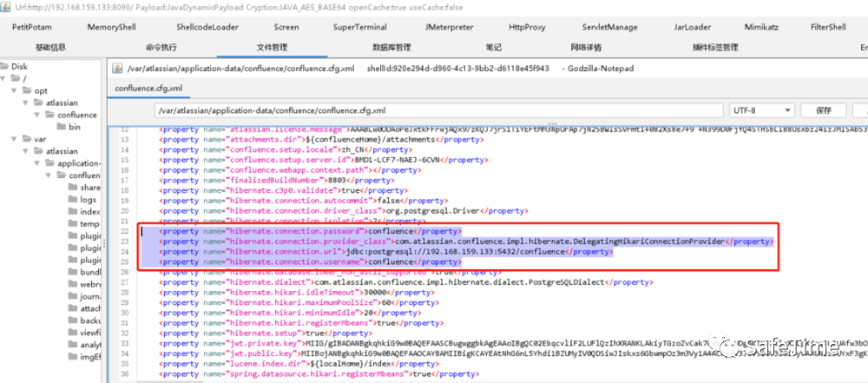This screenshot has height=383, width=868.
Task: Click the share folder icon
Action: (74, 188)
